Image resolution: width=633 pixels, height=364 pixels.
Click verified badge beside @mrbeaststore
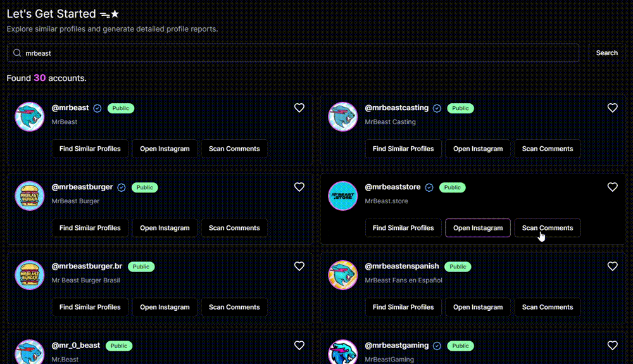coord(429,187)
